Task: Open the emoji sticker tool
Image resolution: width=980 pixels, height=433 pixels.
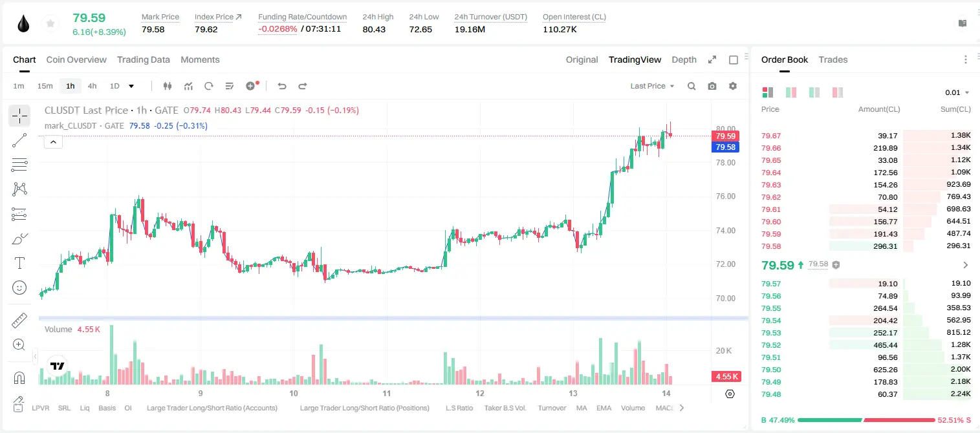Action: [19, 288]
